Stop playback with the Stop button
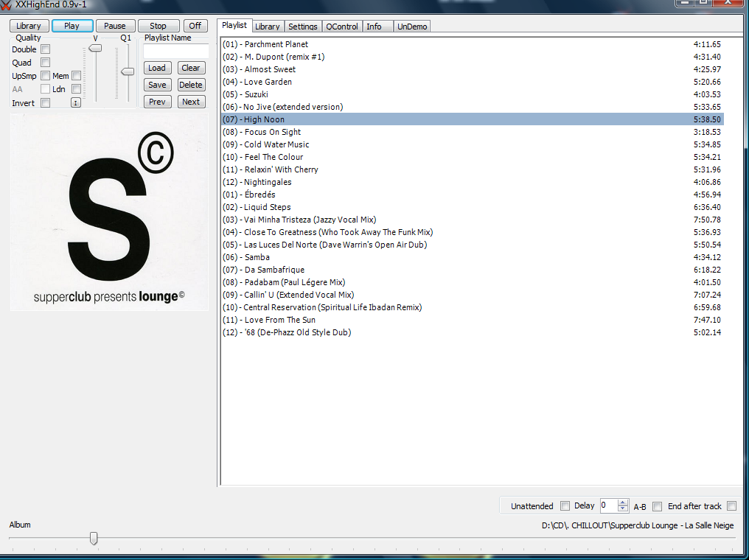The image size is (749, 560). click(158, 26)
